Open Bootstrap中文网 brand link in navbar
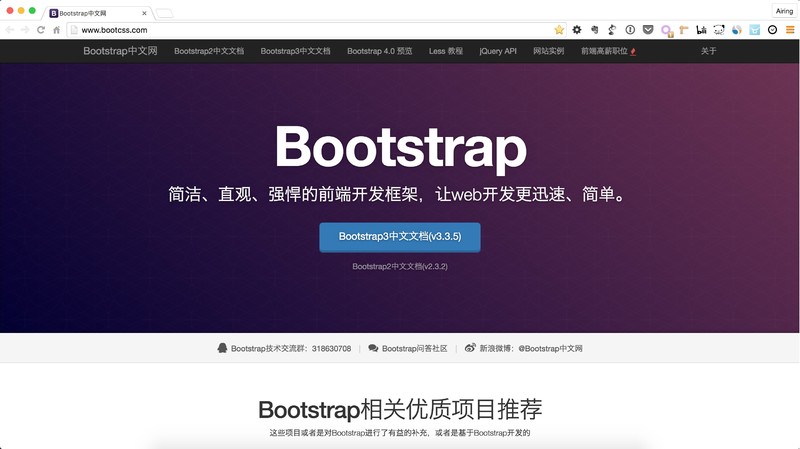The image size is (800, 449). pyautogui.click(x=120, y=51)
